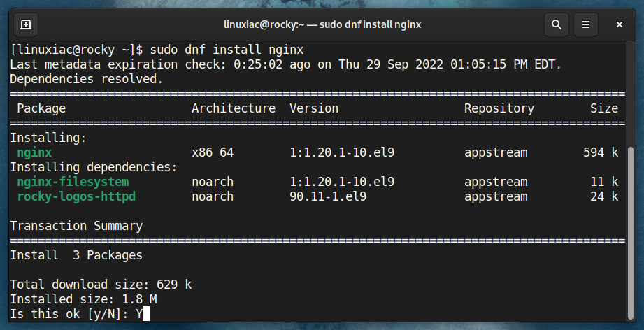
Task: Click the 'Install 3 Packages' line
Action: tap(76, 255)
